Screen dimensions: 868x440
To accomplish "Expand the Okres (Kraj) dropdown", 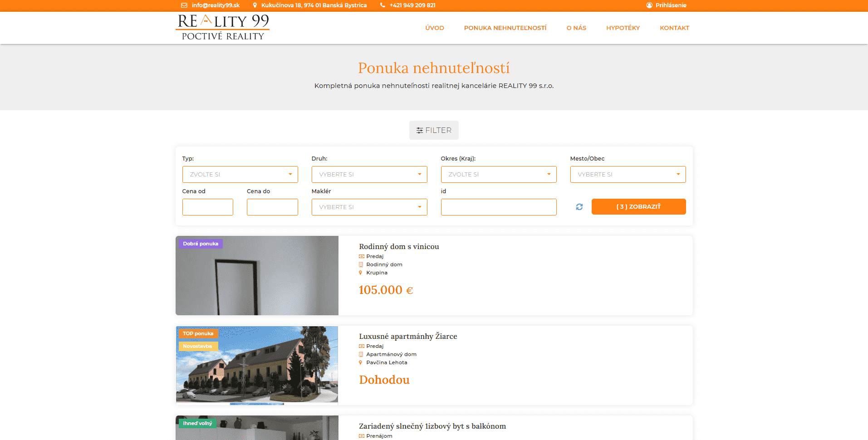I will (499, 175).
